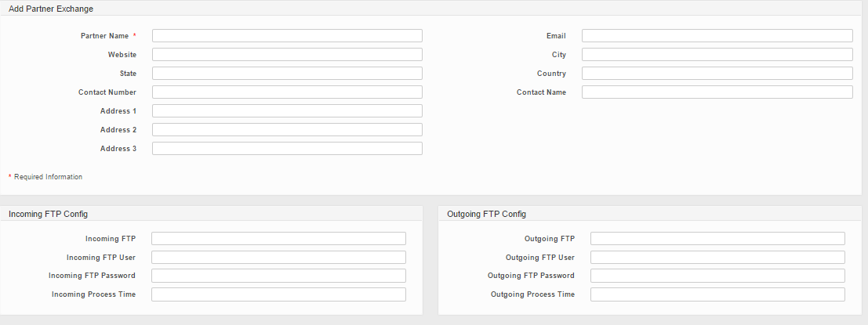Screen dimensions: 868x325
Task: Click the Contact Name text box
Action: click(x=717, y=92)
